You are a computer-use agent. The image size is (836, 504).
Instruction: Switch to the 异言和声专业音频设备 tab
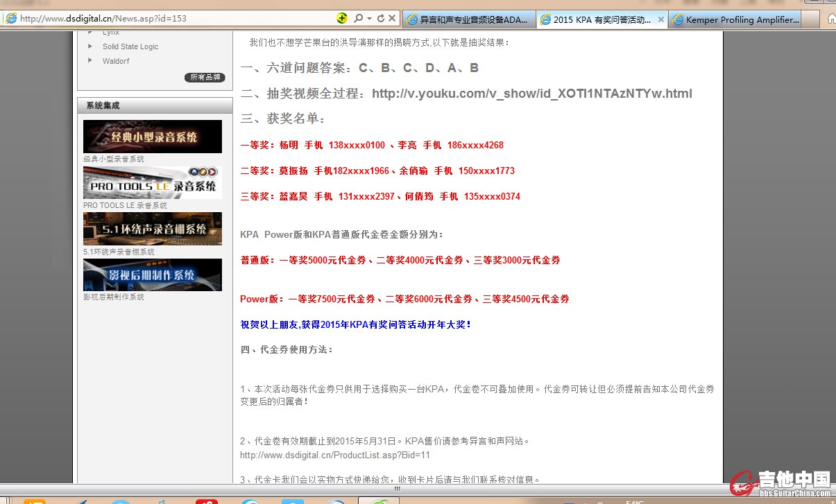468,19
